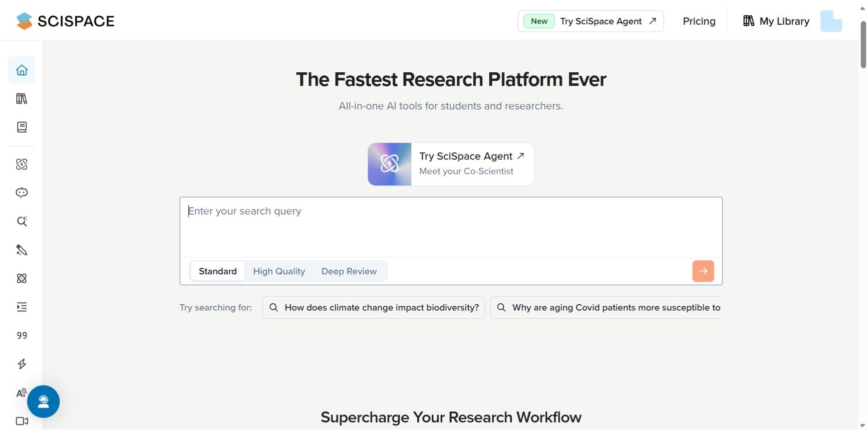Switch to Deep Review search mode

click(x=349, y=271)
